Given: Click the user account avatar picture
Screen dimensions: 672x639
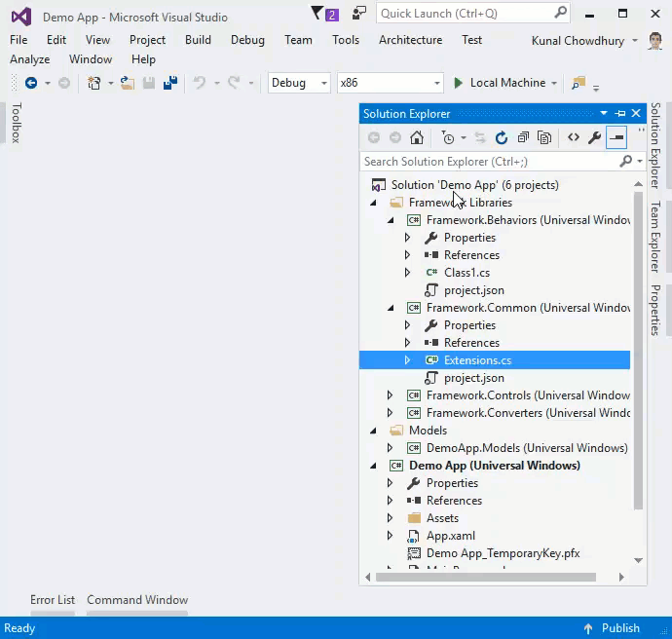Looking at the screenshot, I should (654, 41).
